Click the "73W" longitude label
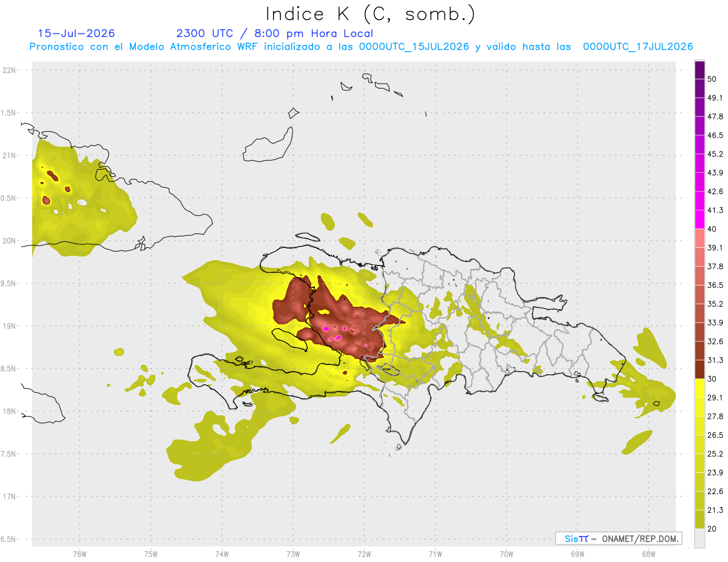The width and height of the screenshot is (728, 562). (x=293, y=554)
